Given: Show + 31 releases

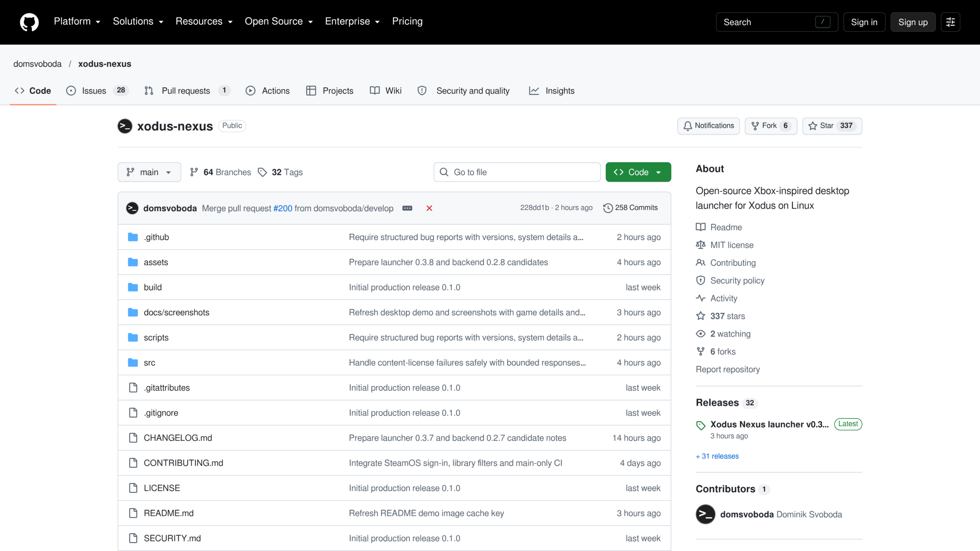Looking at the screenshot, I should [717, 456].
